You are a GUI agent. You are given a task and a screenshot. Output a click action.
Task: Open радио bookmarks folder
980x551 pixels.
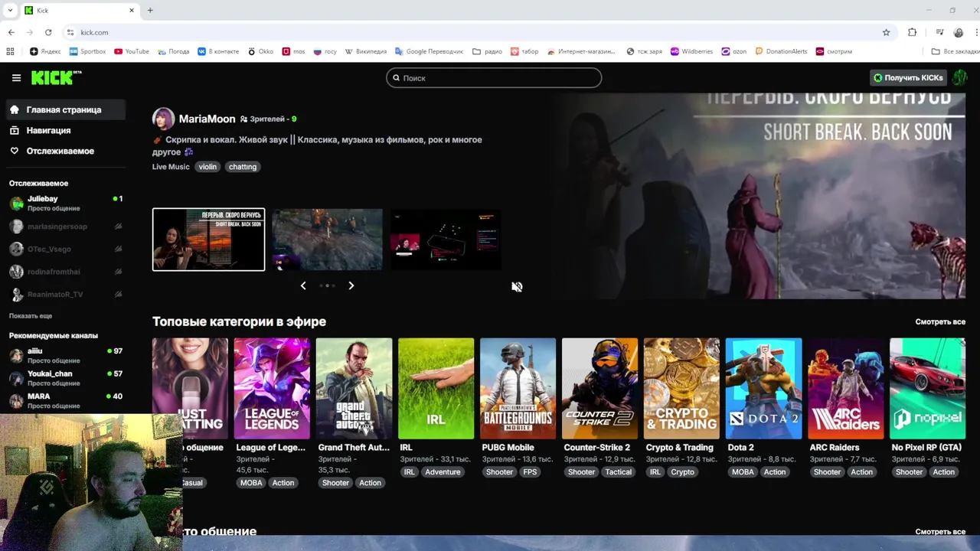coord(487,51)
